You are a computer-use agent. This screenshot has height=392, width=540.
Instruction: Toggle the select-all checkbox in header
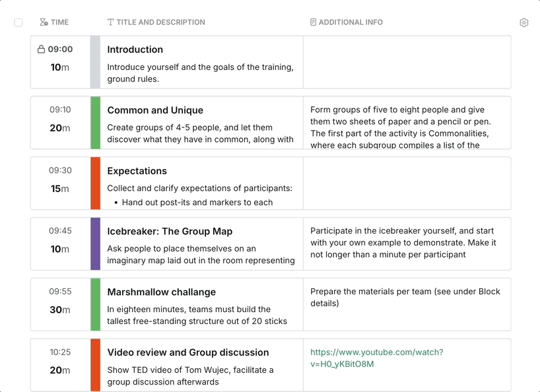click(18, 22)
